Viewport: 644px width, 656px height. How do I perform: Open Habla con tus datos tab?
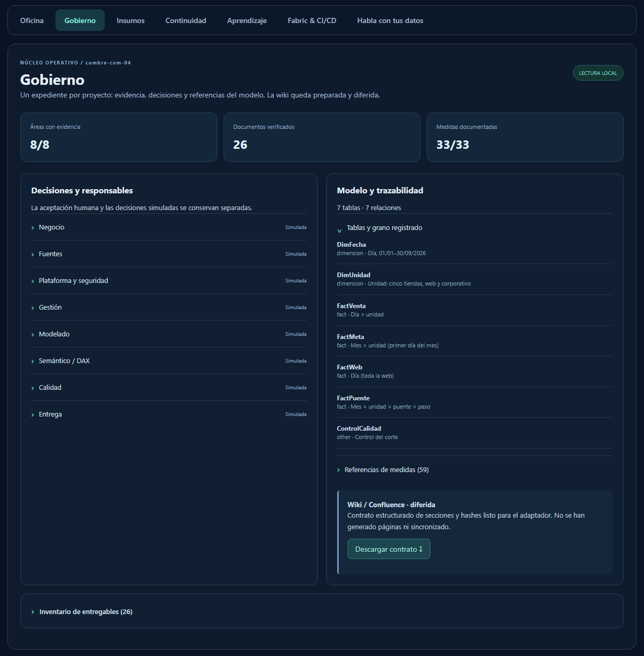pyautogui.click(x=390, y=20)
